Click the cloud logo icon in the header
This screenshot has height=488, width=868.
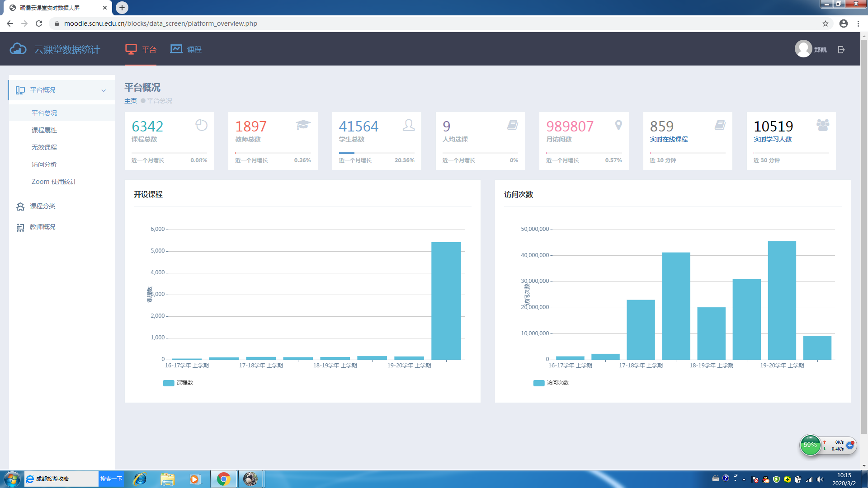coord(18,49)
